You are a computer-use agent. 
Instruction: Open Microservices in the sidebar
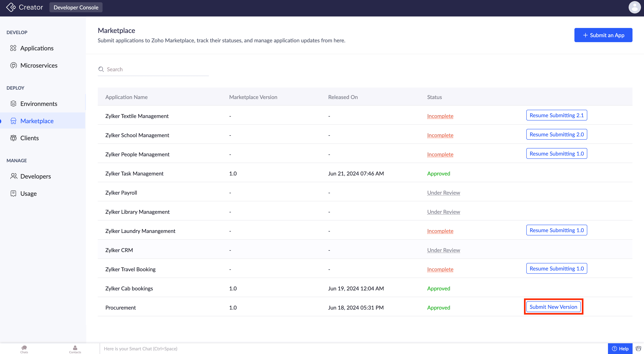coord(39,65)
